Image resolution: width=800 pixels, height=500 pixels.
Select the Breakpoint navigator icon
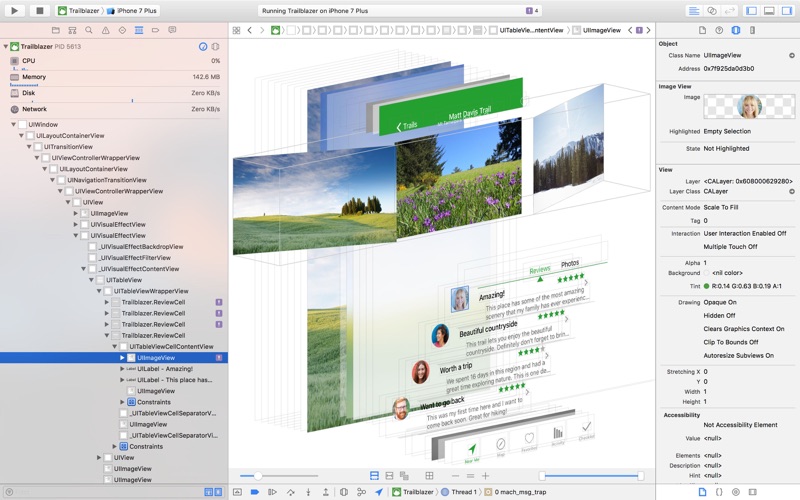[x=157, y=30]
